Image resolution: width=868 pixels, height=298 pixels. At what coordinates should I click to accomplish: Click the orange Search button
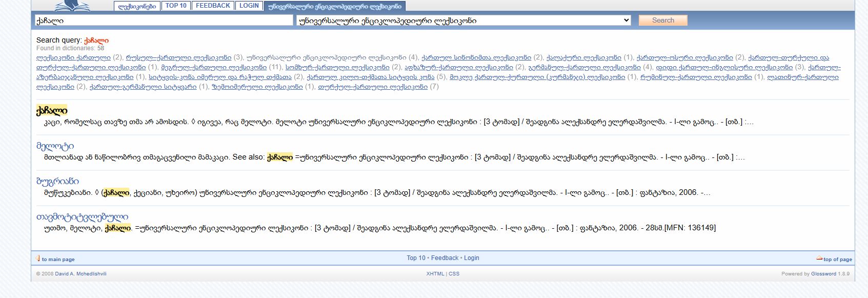(663, 21)
